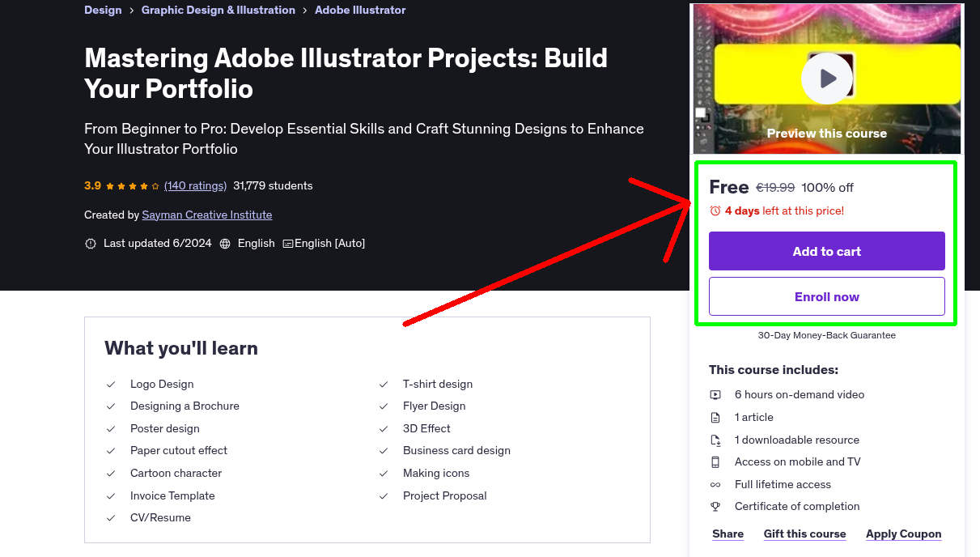Click the article document icon

click(x=715, y=418)
